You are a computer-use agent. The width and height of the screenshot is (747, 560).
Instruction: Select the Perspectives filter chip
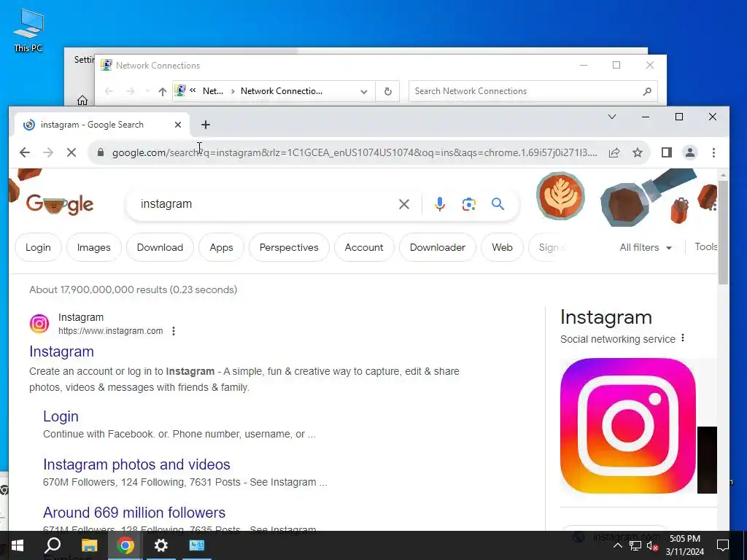[289, 248]
